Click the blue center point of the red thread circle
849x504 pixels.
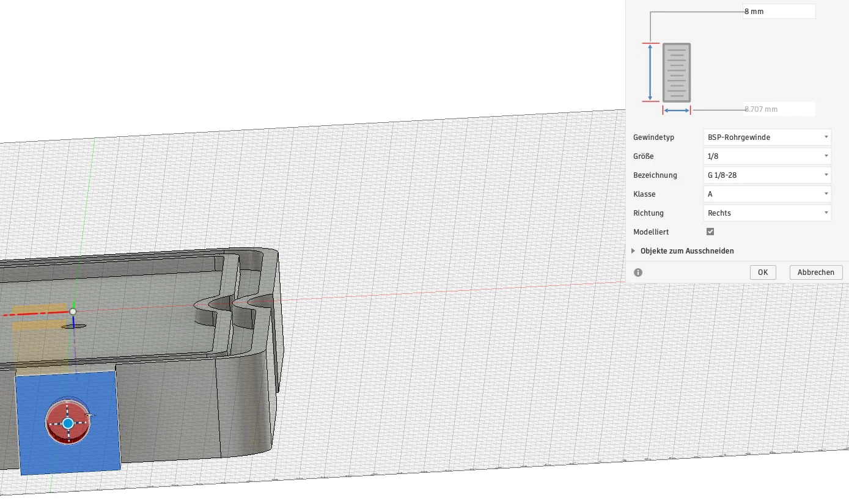68,423
